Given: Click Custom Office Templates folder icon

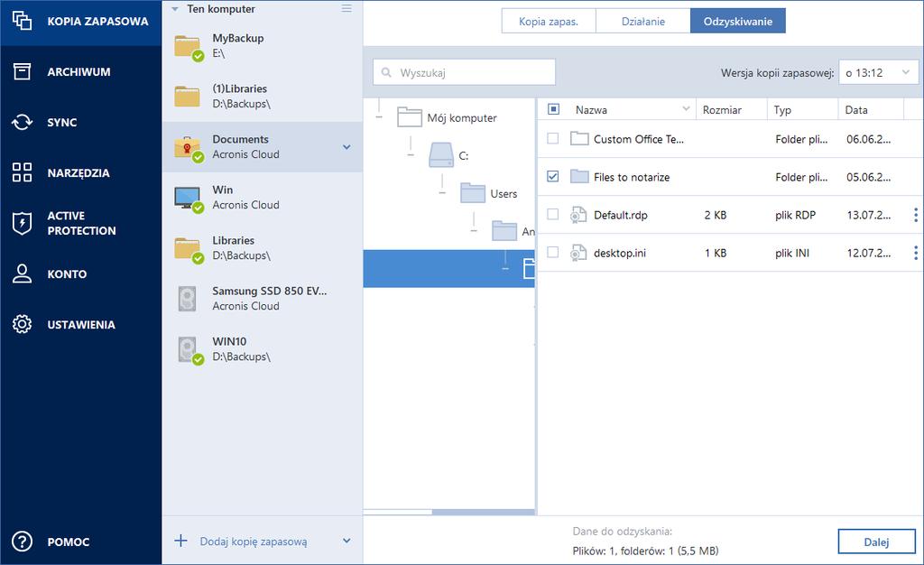Looking at the screenshot, I should coord(579,139).
